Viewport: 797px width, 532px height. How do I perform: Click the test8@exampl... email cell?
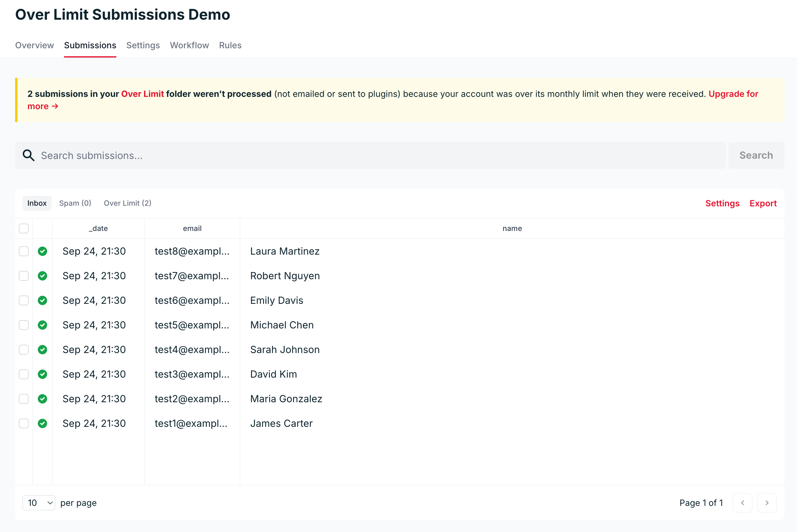pyautogui.click(x=192, y=251)
